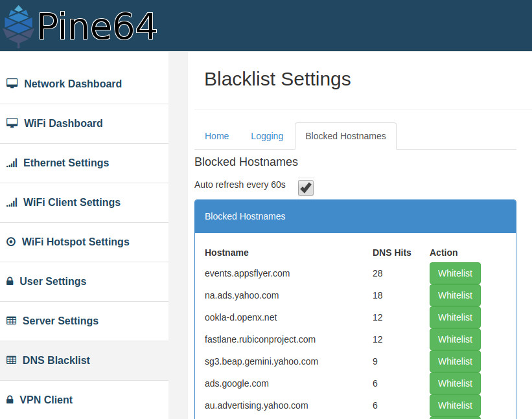
Task: Click the table icon beside Server Settings
Action: coord(11,321)
